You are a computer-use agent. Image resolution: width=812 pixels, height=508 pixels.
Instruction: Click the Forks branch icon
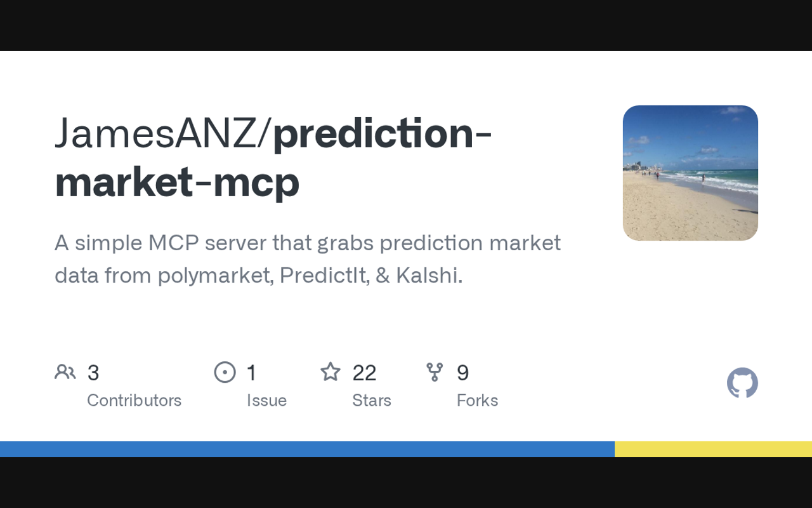[x=435, y=372]
